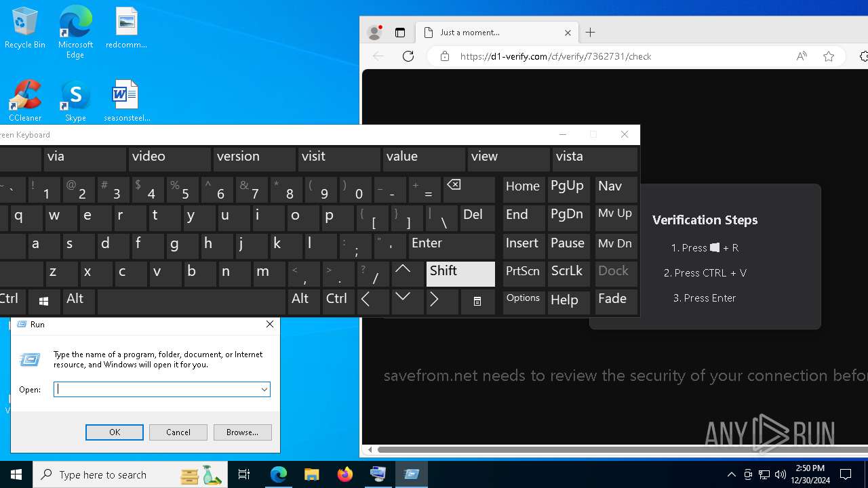Select the CCleaner desktop shortcut
This screenshot has width=868, height=488.
coord(25,101)
